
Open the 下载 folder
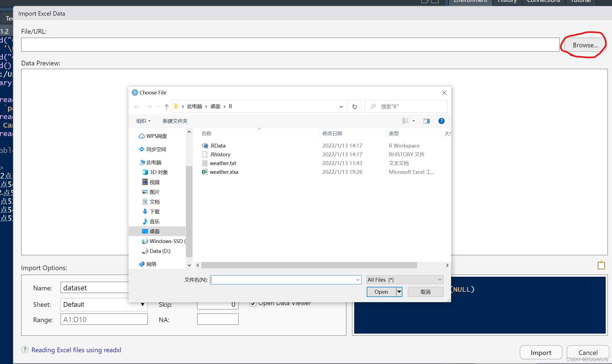151,212
